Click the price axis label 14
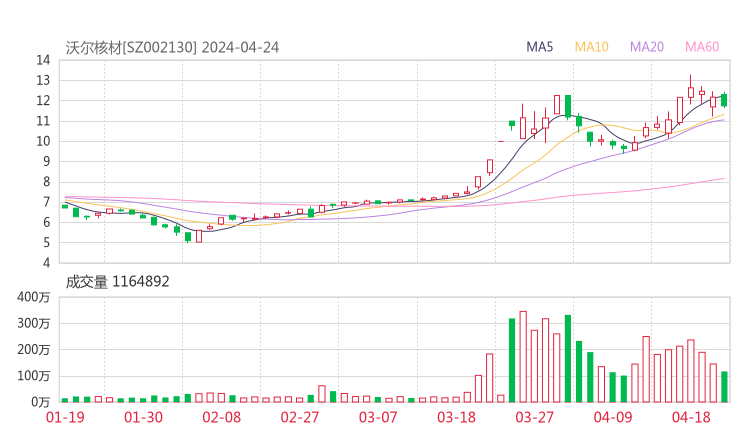Image resolution: width=740 pixels, height=440 pixels. [x=43, y=60]
